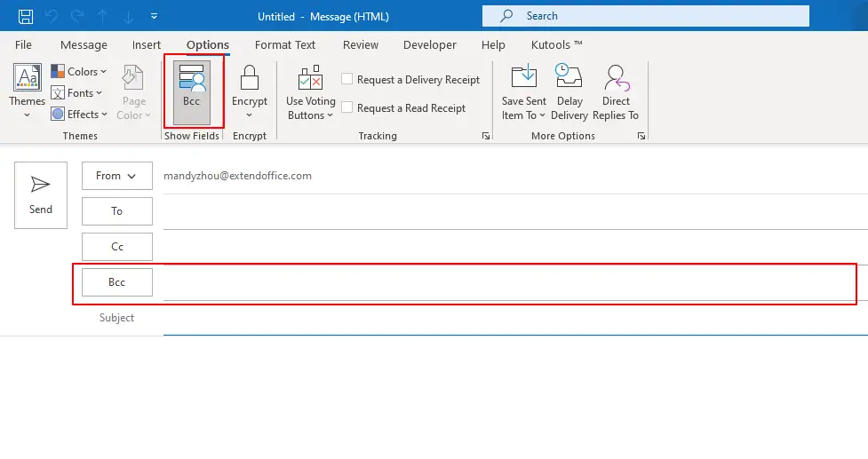
Task: Open the Insert ribbon tab
Action: (x=147, y=45)
